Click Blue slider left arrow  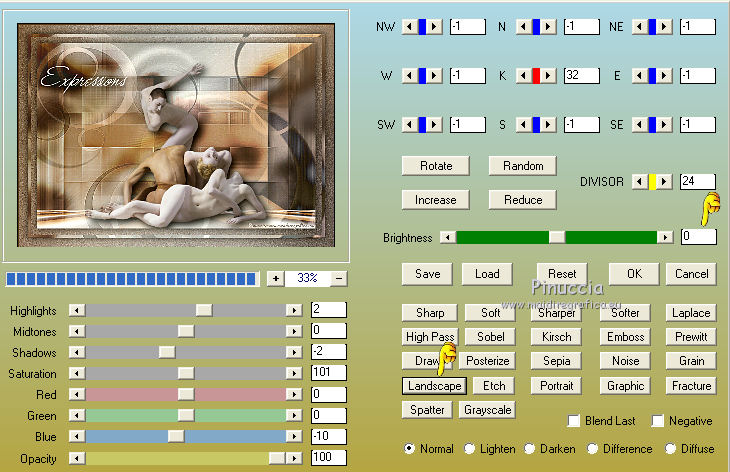click(77, 436)
